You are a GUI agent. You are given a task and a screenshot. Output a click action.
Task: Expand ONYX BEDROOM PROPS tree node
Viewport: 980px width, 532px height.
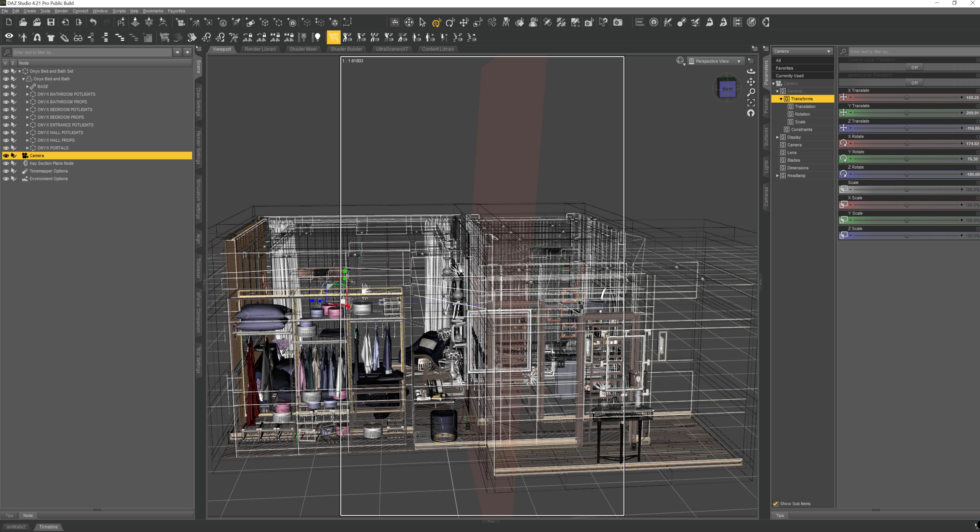[x=27, y=117]
